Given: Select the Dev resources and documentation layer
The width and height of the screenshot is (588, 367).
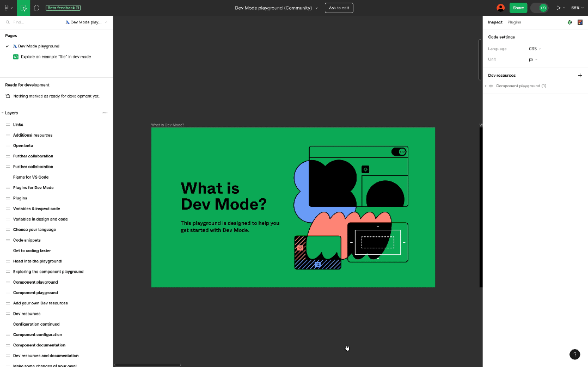Looking at the screenshot, I should [x=46, y=356].
